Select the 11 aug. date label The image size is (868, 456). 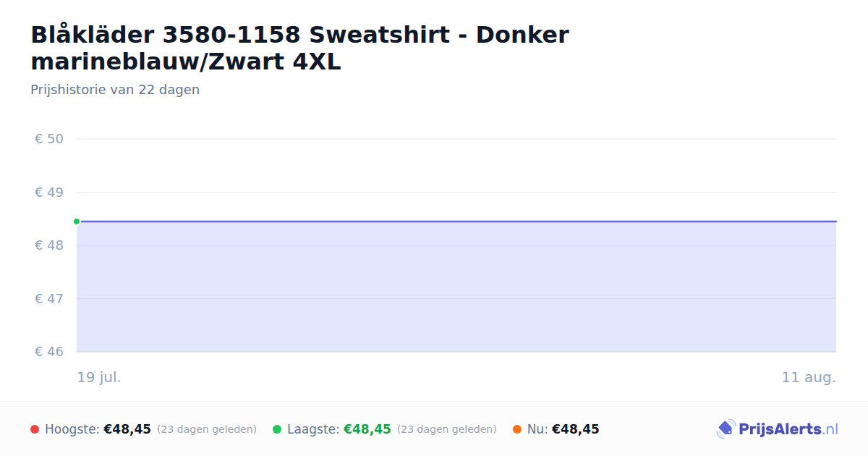[x=809, y=378]
